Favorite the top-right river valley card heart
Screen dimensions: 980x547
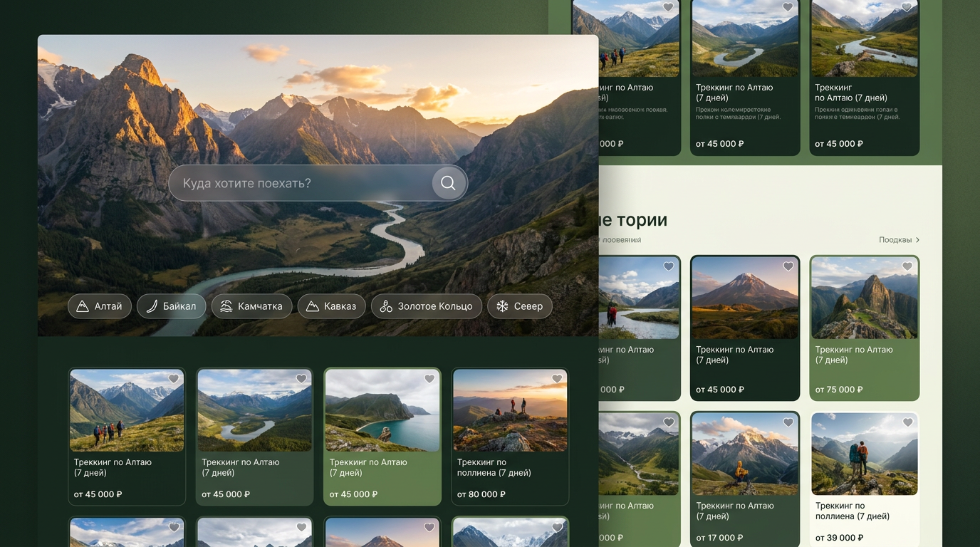pos(907,7)
